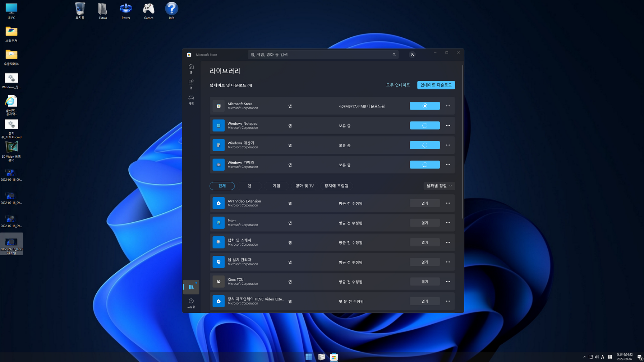The width and height of the screenshot is (644, 362).
Task: Open 캡처 및 스케치 with 열기 button
Action: point(425,242)
